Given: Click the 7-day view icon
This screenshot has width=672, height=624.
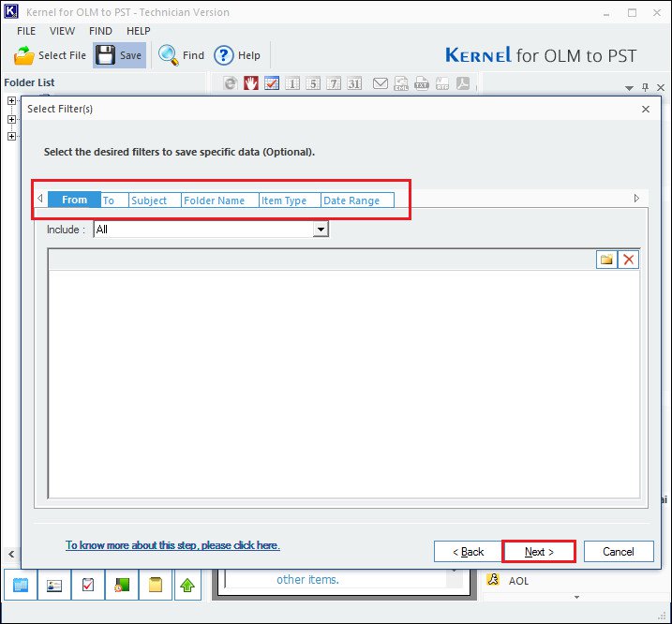Looking at the screenshot, I should pyautogui.click(x=334, y=83).
